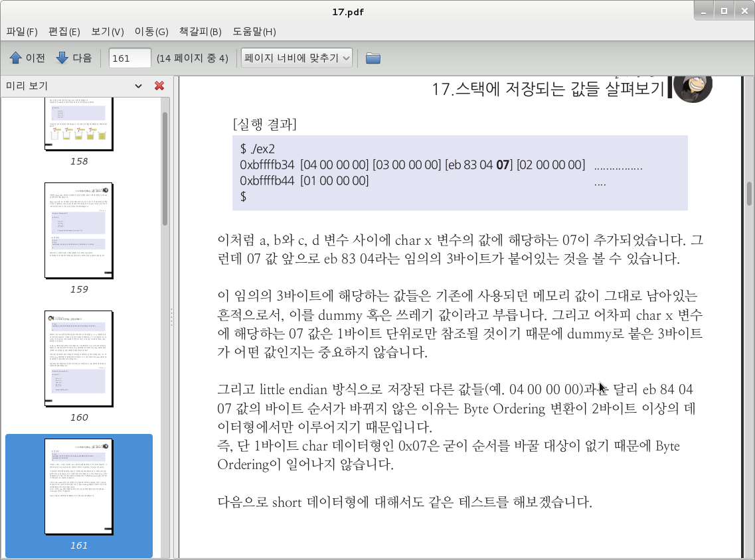Open the File (파일) menu
This screenshot has width=755, height=560.
22,32
